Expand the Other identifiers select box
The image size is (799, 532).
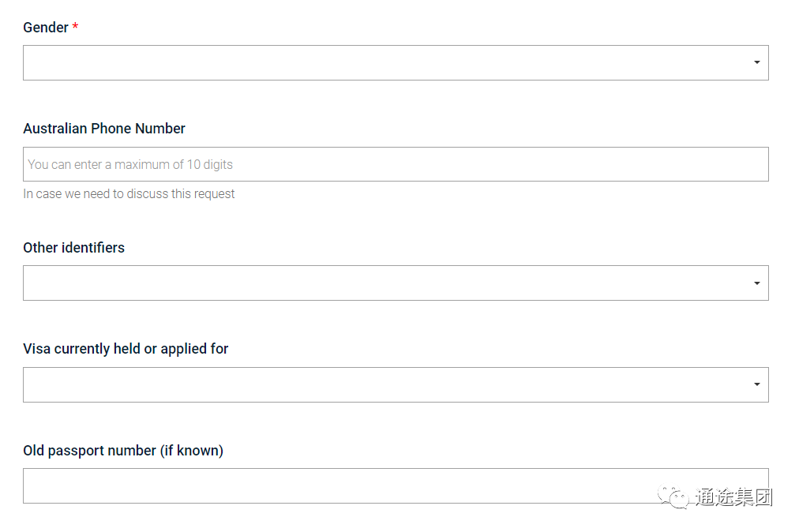coord(396,283)
